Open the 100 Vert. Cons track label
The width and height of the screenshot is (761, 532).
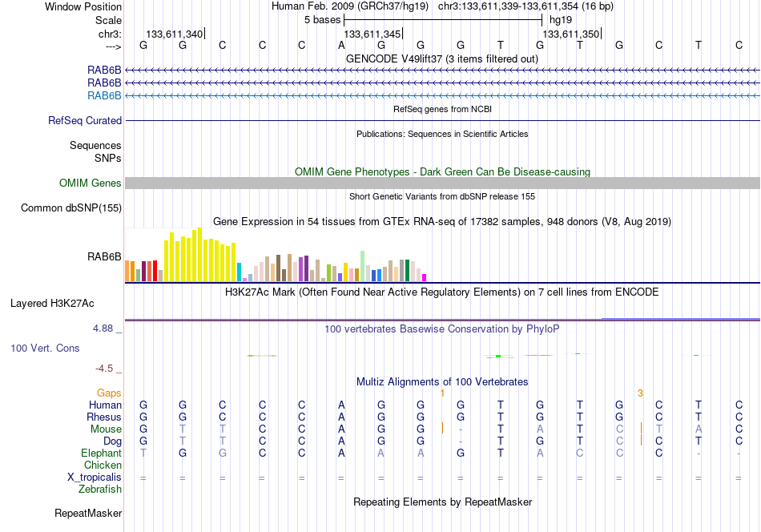45,348
